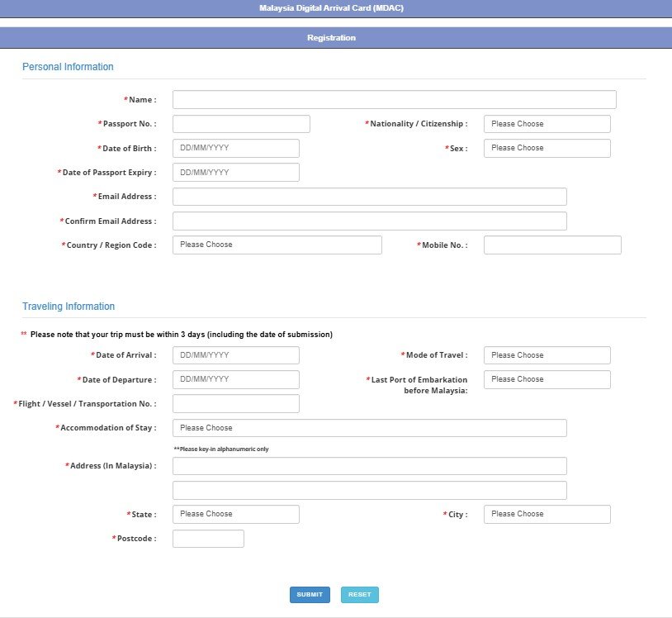672x618 pixels.
Task: Open the Last Port of Embarkation dropdown
Action: tap(547, 379)
